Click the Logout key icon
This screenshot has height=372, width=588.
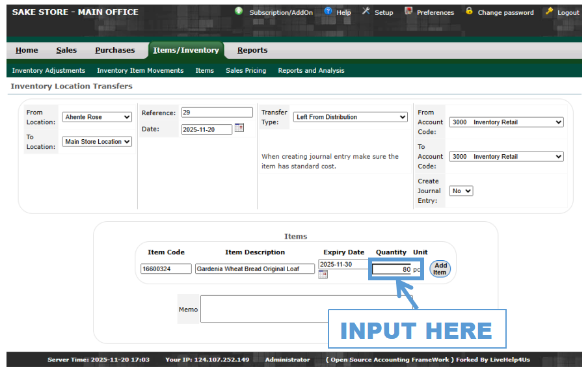click(x=549, y=12)
